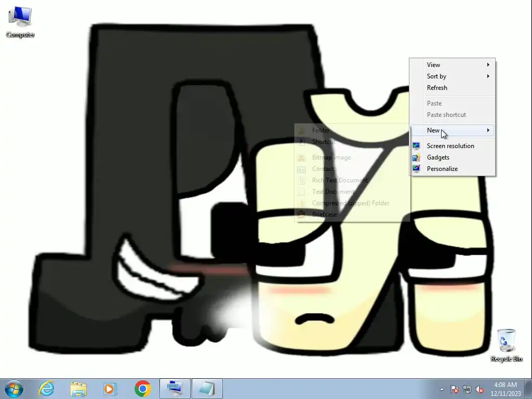Screen dimensions: 532x399
Task: Click arrow next to View
Action: coord(488,65)
